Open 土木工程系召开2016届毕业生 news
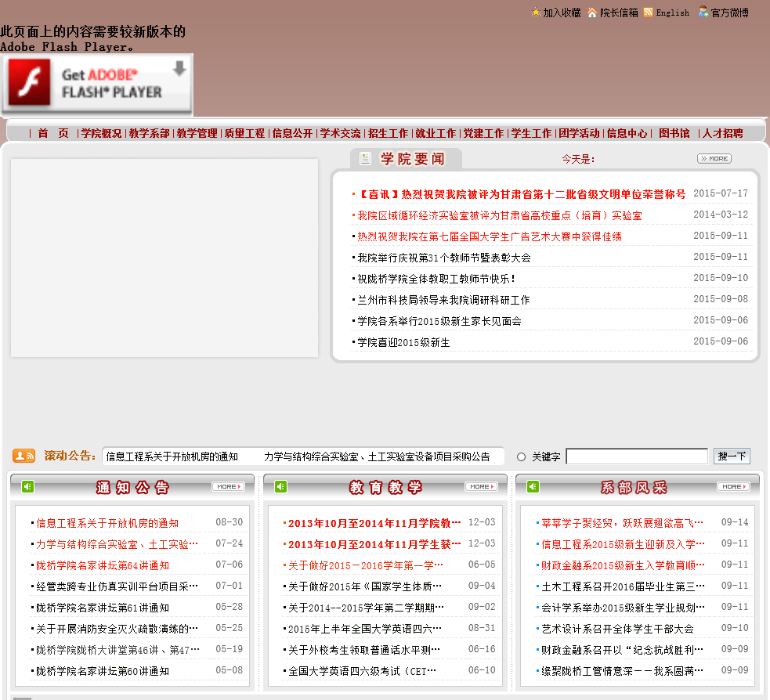The image size is (770, 700). click(624, 586)
